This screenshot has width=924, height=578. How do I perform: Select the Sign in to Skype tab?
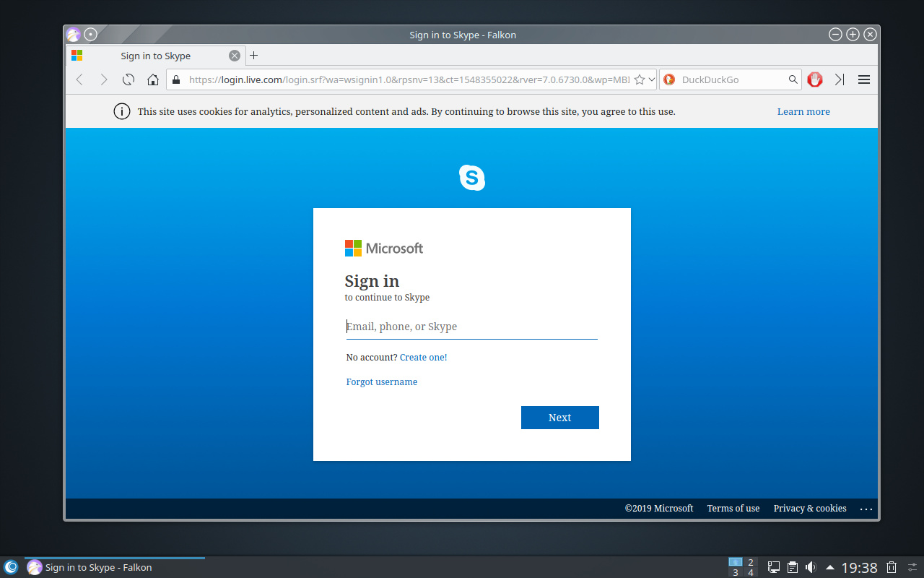tap(156, 56)
